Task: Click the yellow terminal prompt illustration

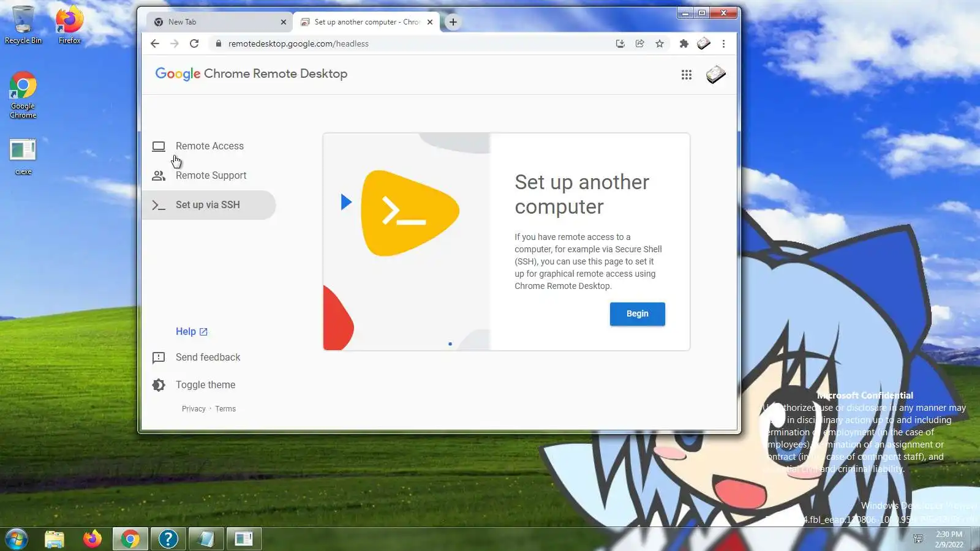Action: coord(409,212)
